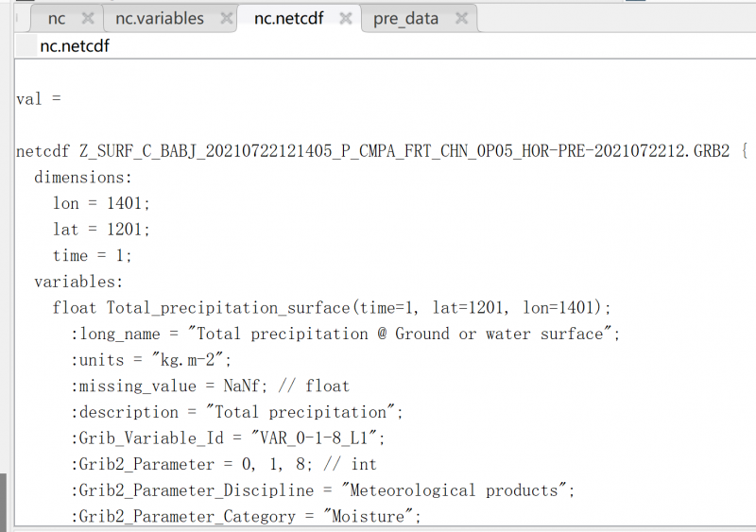Close the nc.netcdf tab

346,18
